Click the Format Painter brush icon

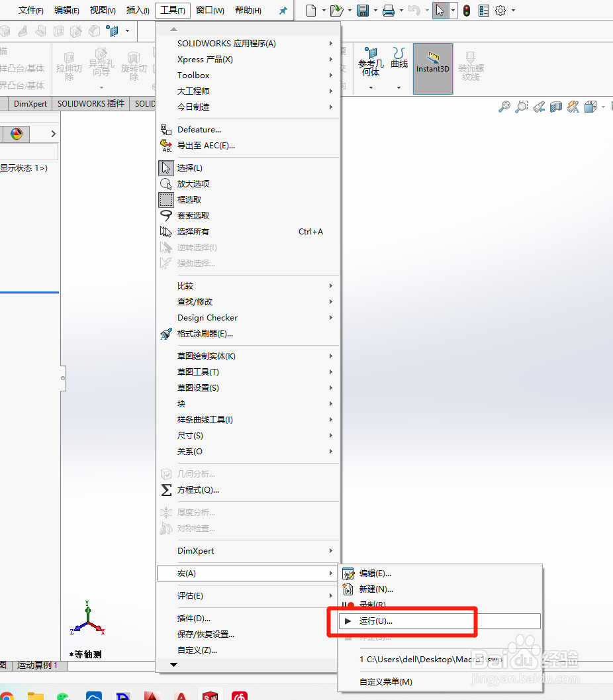pyautogui.click(x=166, y=334)
